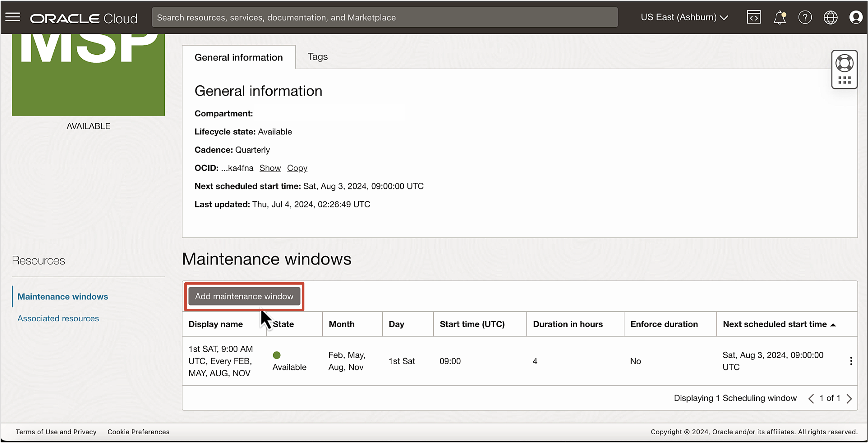Click the Add maintenance window button

(x=244, y=296)
